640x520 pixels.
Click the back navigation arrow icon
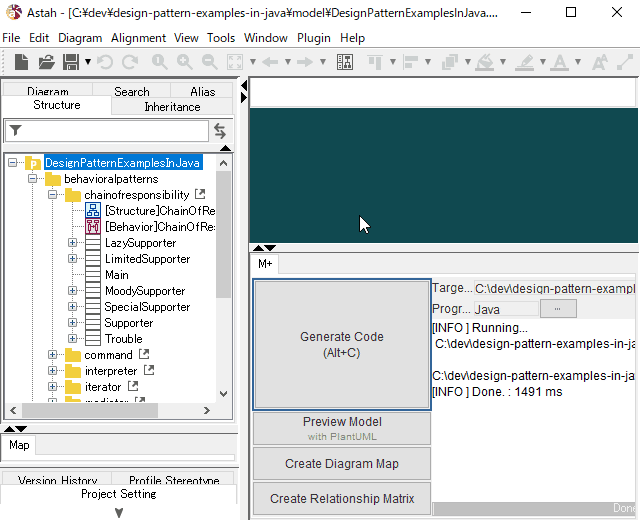coord(270,62)
